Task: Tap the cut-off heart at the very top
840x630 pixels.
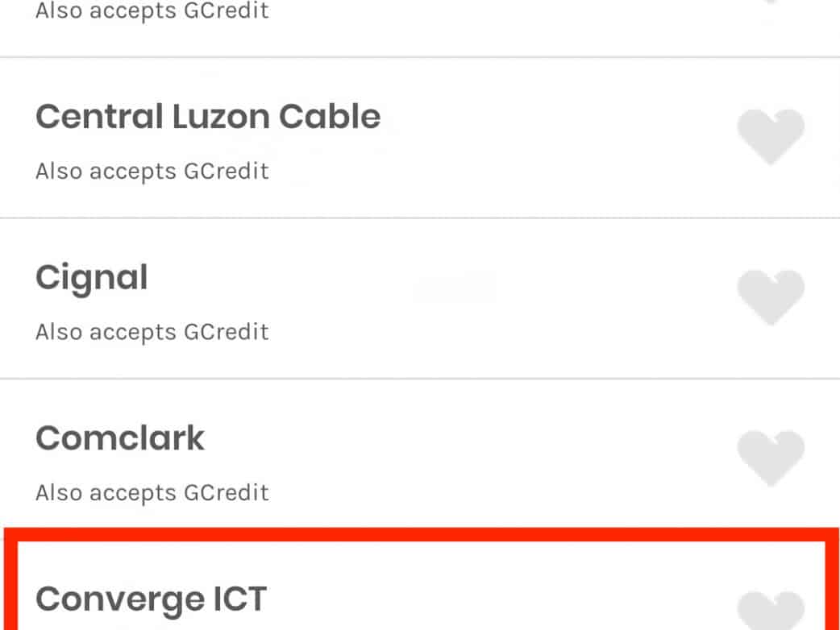Action: pyautogui.click(x=771, y=3)
